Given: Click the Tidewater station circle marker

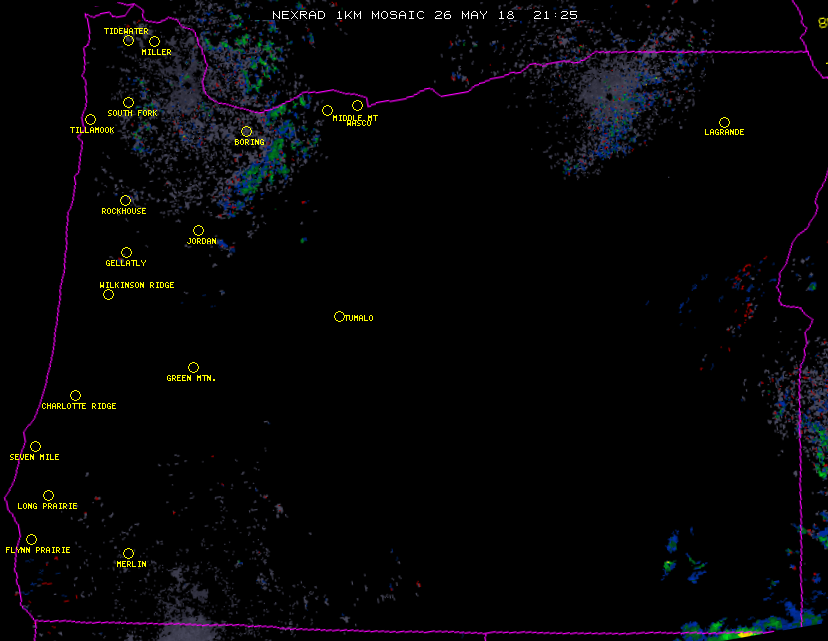Looking at the screenshot, I should (x=128, y=40).
